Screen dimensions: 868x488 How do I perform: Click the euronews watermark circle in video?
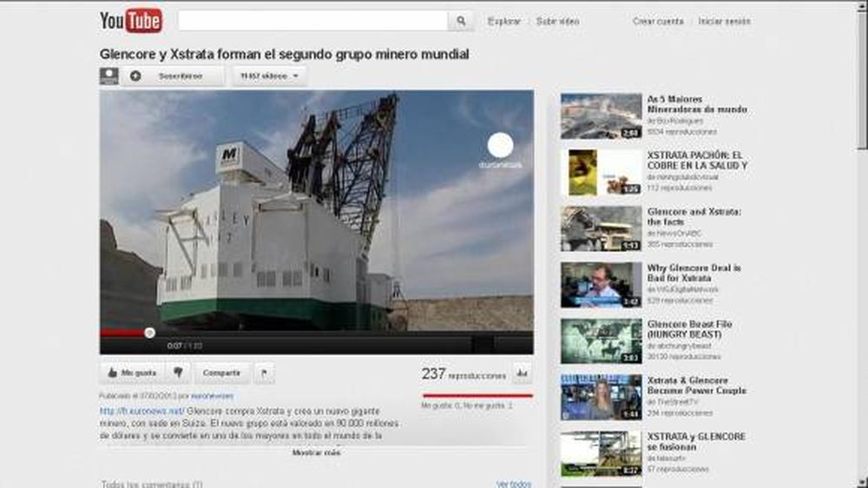click(501, 145)
